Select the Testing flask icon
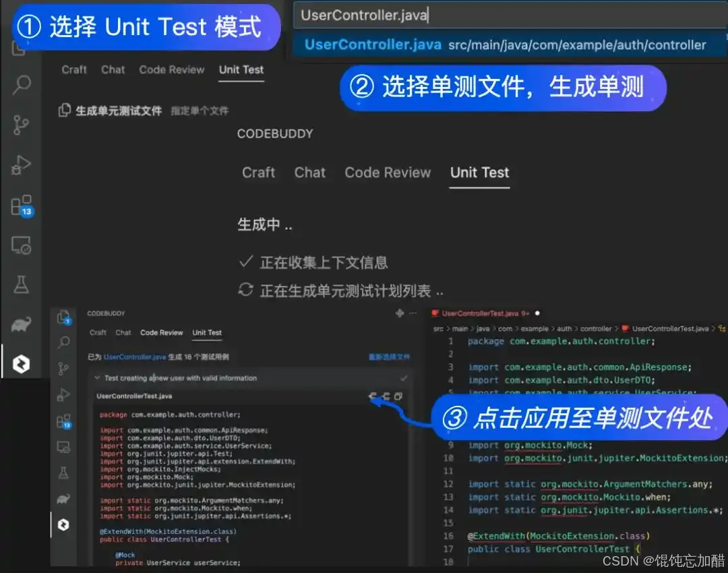The height and width of the screenshot is (573, 728). tap(22, 284)
